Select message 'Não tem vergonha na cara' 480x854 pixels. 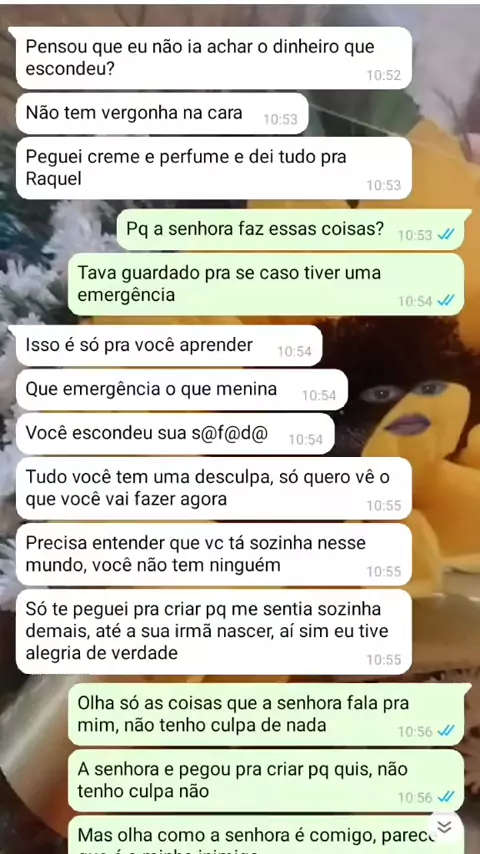[162, 113]
